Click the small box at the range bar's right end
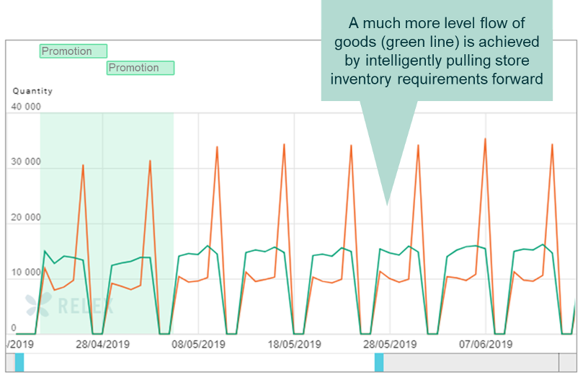Image resolution: width=588 pixels, height=380 pixels. coord(568,363)
